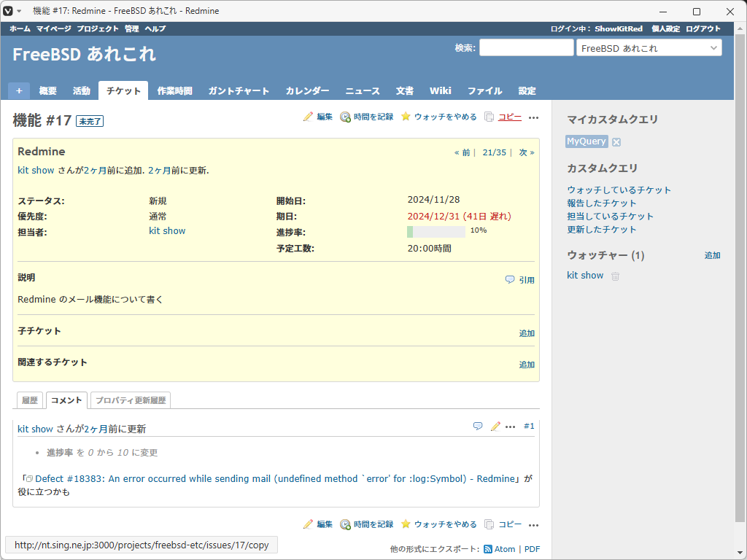Open three-dots menu on journal note #1
Viewport: 747px width, 560px height.
point(511,427)
